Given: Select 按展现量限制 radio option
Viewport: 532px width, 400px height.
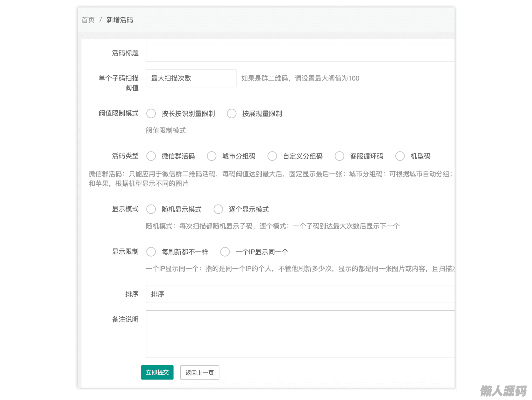Looking at the screenshot, I should click(x=232, y=113).
